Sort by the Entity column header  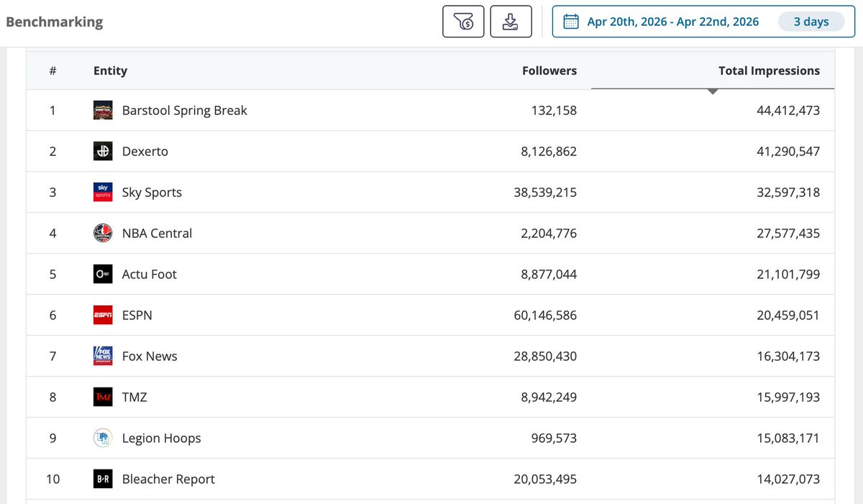(110, 70)
